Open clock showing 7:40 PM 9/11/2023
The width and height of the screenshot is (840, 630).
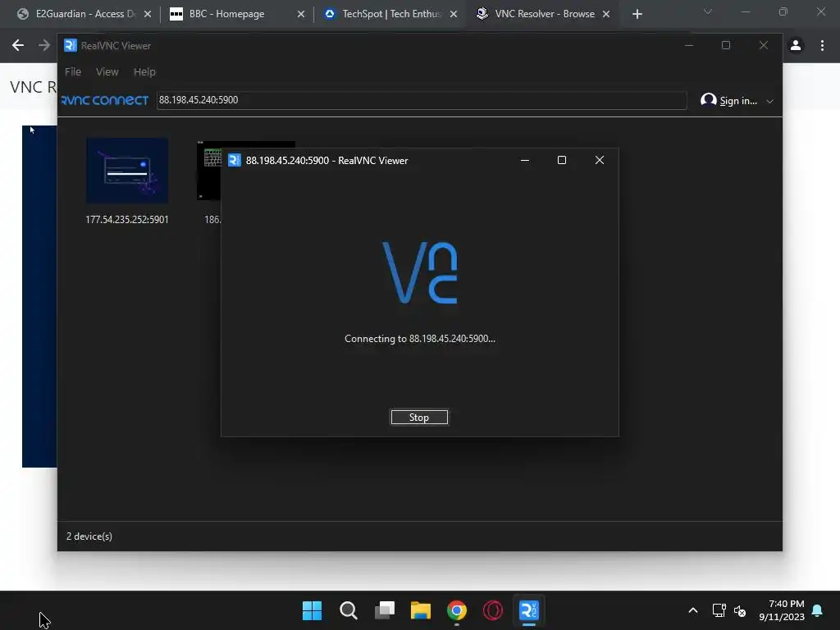pos(782,610)
